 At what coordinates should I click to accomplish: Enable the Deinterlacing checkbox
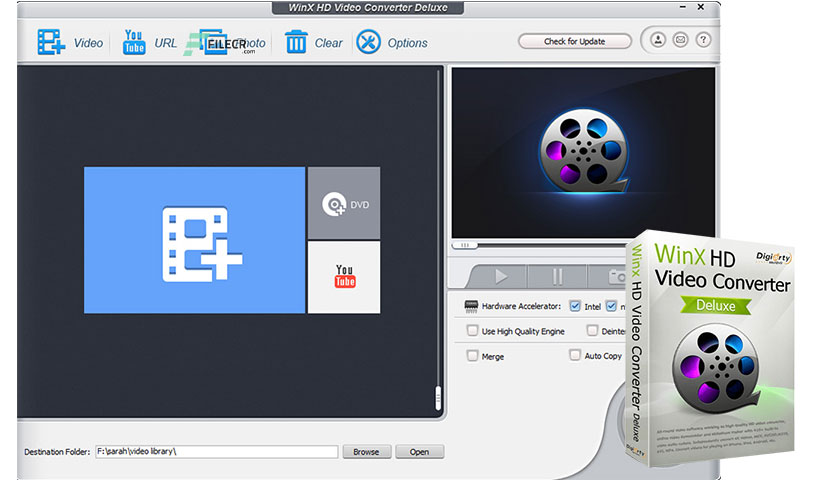[592, 330]
